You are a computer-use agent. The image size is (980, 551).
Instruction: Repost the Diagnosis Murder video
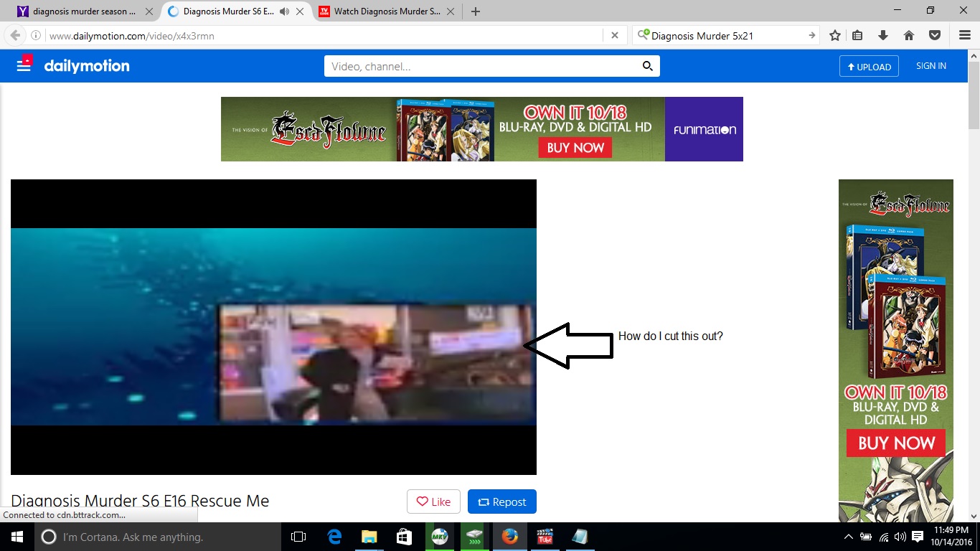click(502, 501)
